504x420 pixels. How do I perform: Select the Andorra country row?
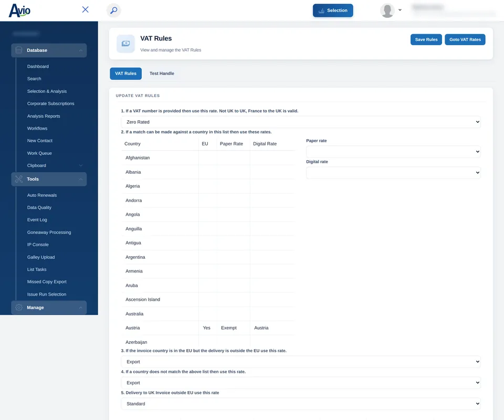coord(208,200)
